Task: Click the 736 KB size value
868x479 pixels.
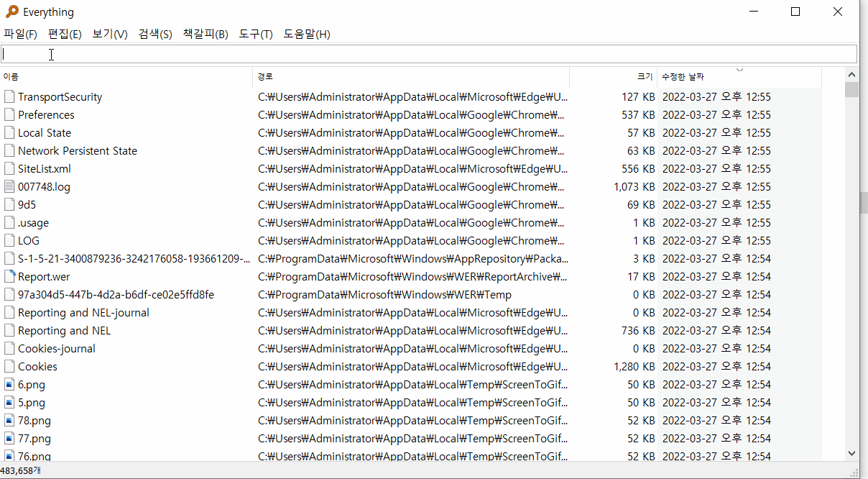Action: (638, 330)
